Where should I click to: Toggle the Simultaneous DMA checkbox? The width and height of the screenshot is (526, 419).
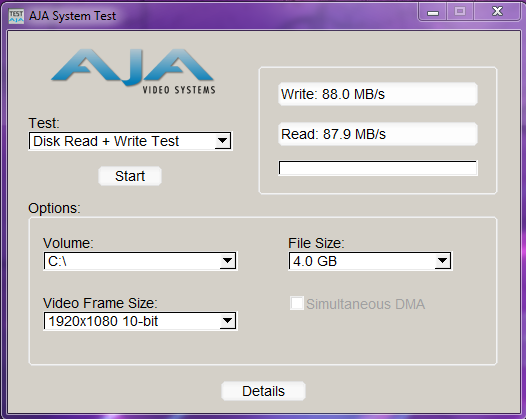(297, 303)
